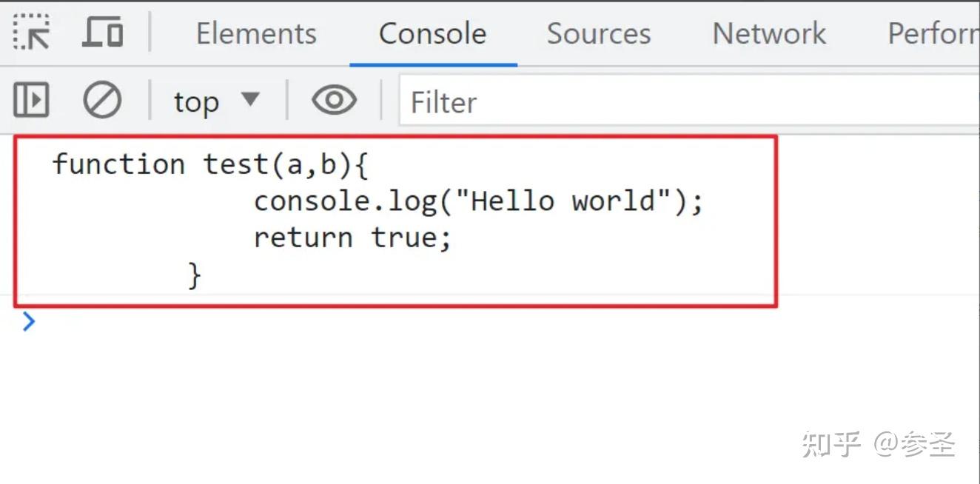Image resolution: width=980 pixels, height=484 pixels.
Task: Click the clear console no-entry icon
Action: coord(102,99)
